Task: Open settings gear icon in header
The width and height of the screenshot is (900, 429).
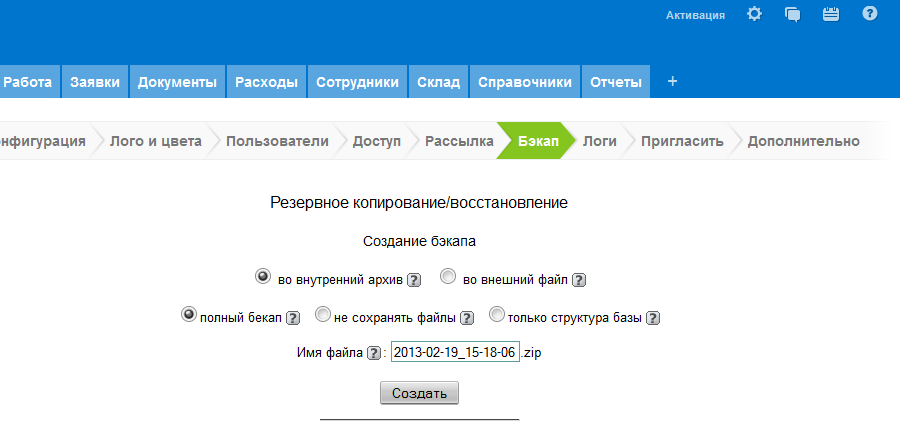Action: click(755, 14)
